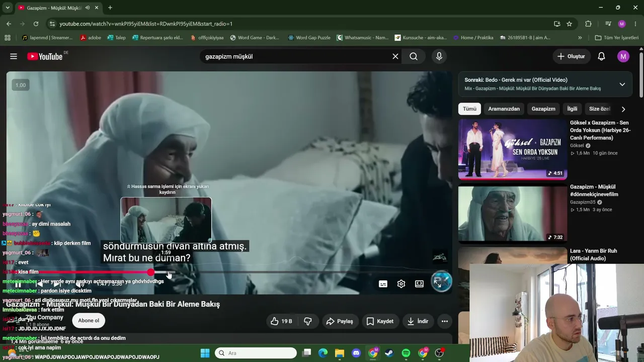This screenshot has width=644, height=362.
Task: Download the video with İndir
Action: pos(417,321)
